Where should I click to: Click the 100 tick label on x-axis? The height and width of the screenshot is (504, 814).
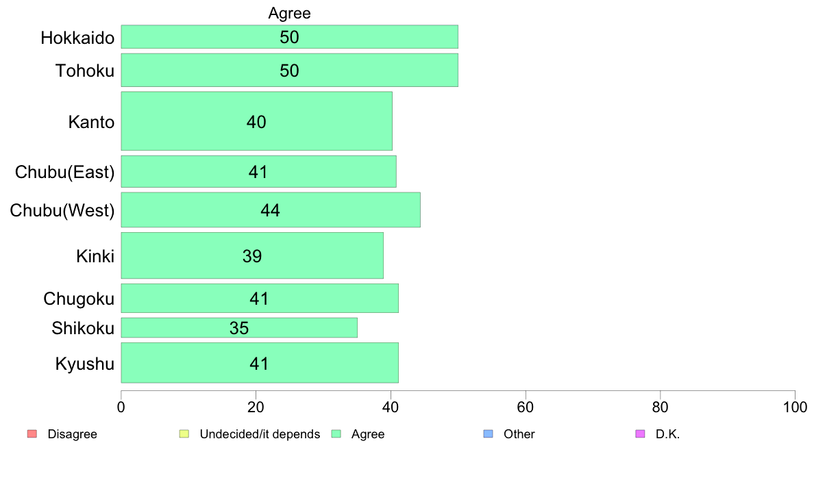795,407
